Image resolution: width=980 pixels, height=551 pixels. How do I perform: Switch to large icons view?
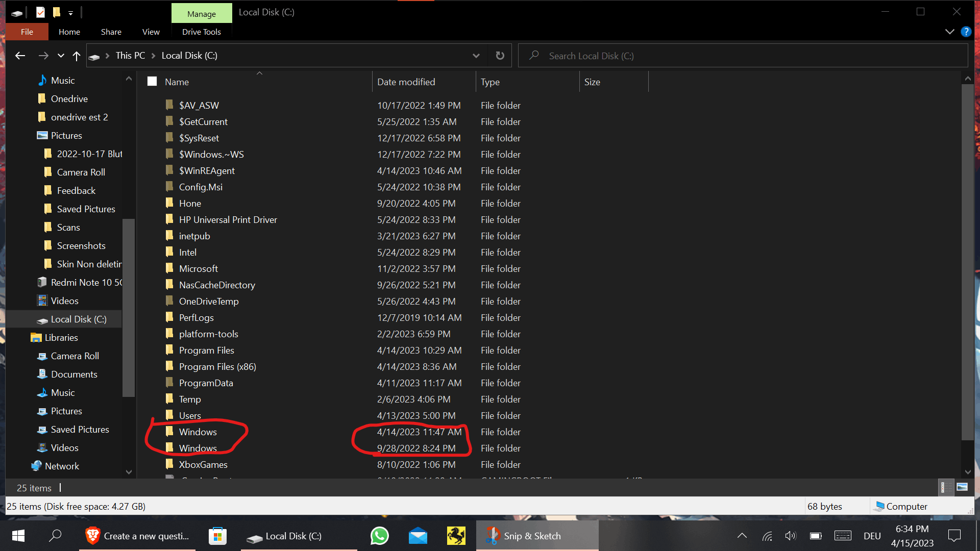click(962, 487)
